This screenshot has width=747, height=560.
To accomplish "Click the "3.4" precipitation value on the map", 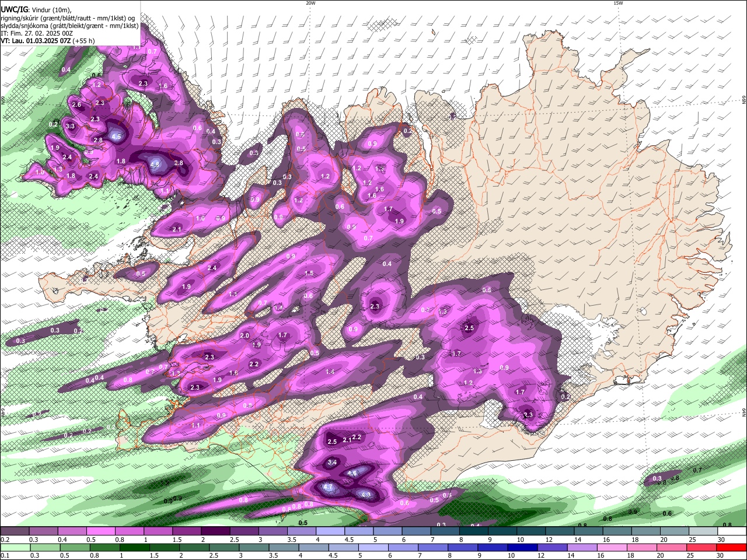I will 333,462.
